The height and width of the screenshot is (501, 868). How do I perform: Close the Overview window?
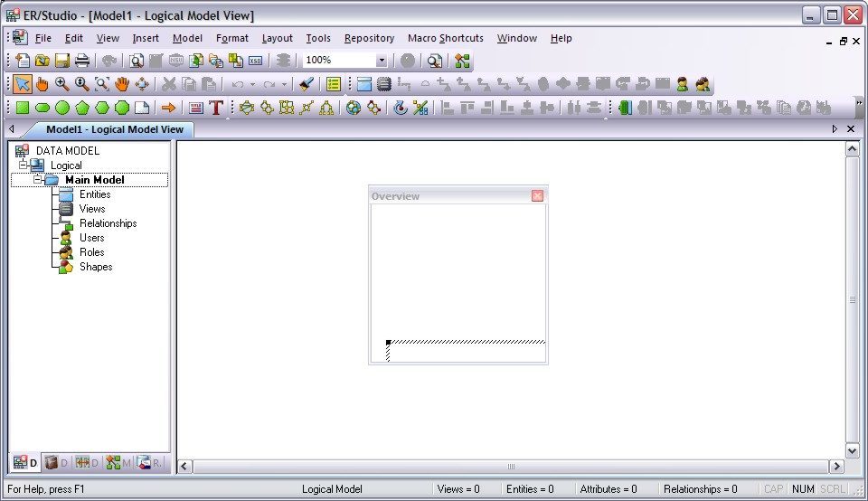pos(537,196)
